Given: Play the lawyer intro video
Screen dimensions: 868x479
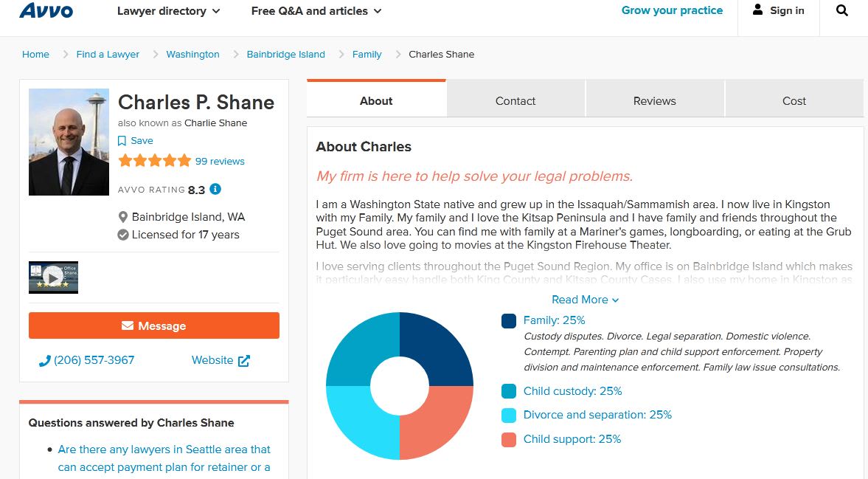Looking at the screenshot, I should coord(53,277).
